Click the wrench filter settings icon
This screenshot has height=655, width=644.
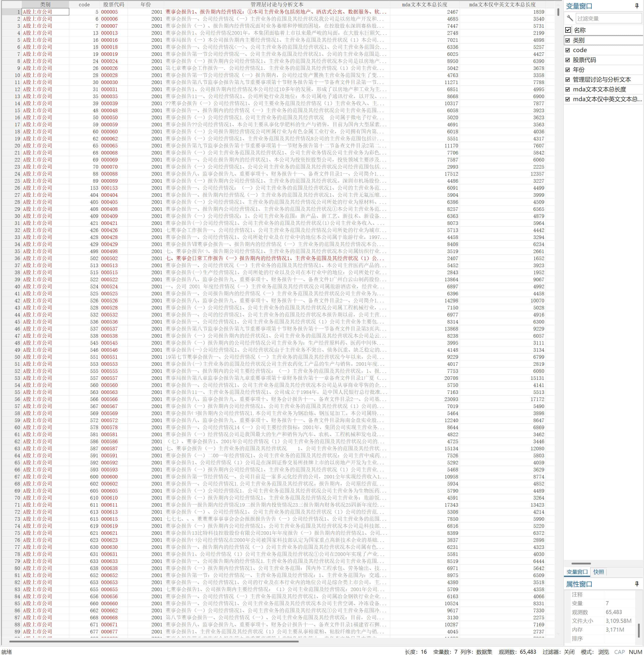coord(570,18)
